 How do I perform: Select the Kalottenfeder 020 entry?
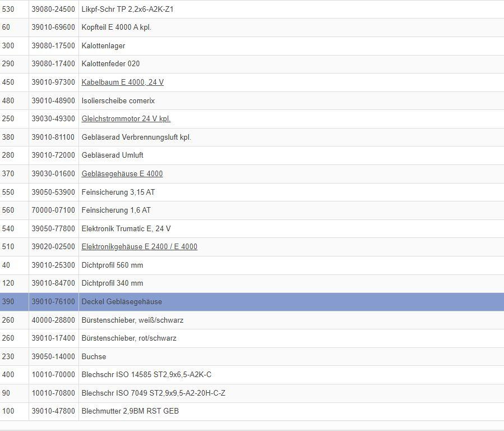click(110, 64)
